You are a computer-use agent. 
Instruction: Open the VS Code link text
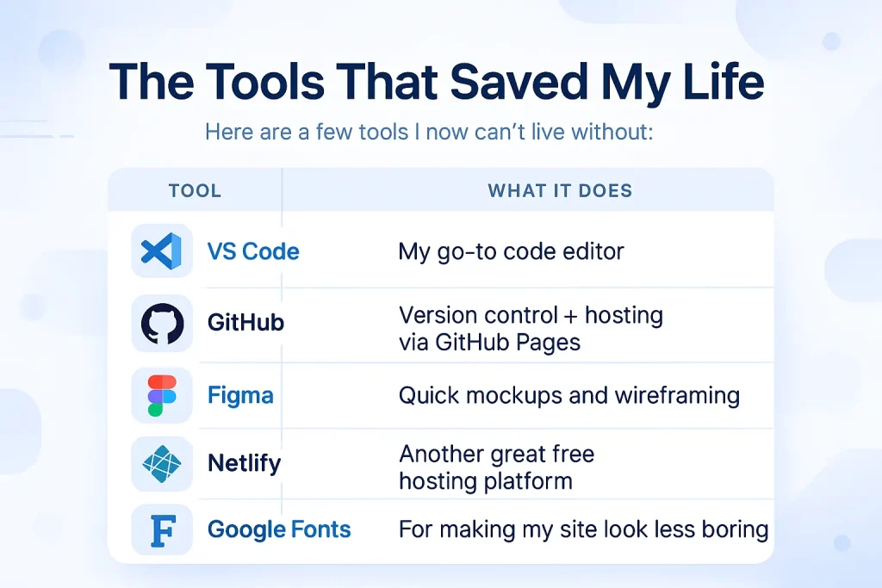[253, 251]
